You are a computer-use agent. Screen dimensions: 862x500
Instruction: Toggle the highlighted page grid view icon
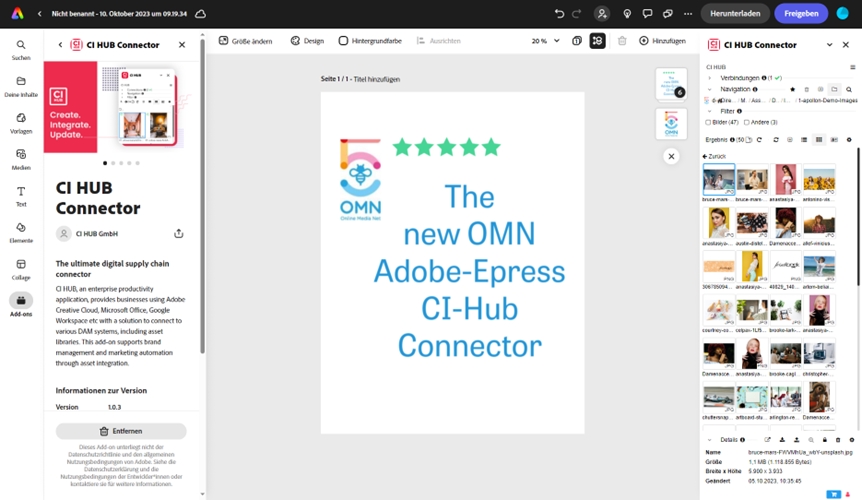(597, 41)
